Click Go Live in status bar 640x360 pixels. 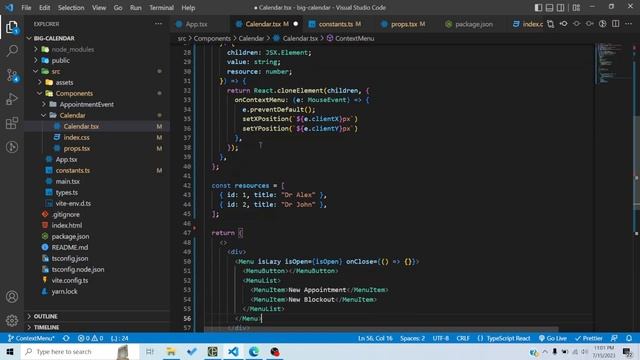point(553,338)
